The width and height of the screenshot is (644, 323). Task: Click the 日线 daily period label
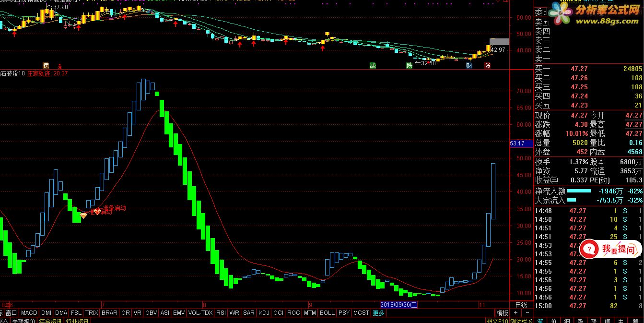[x=520, y=305]
